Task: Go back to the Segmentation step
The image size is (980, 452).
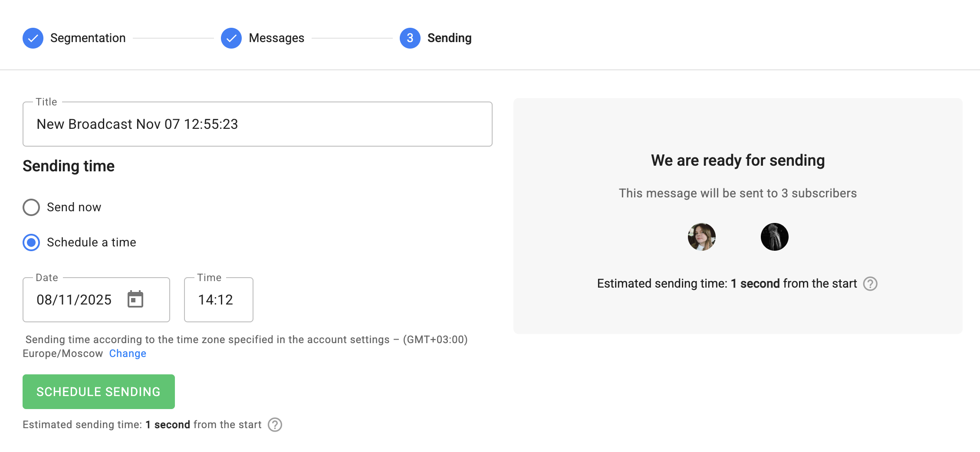Action: coord(88,38)
